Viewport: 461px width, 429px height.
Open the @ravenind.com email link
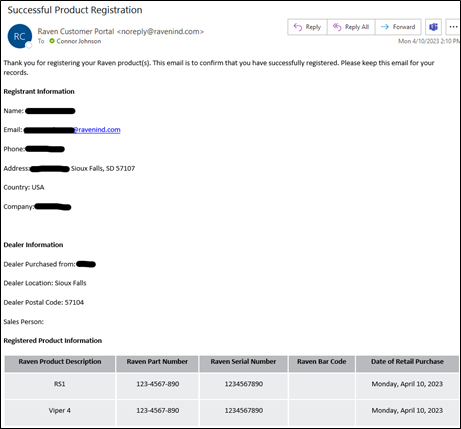[97, 130]
